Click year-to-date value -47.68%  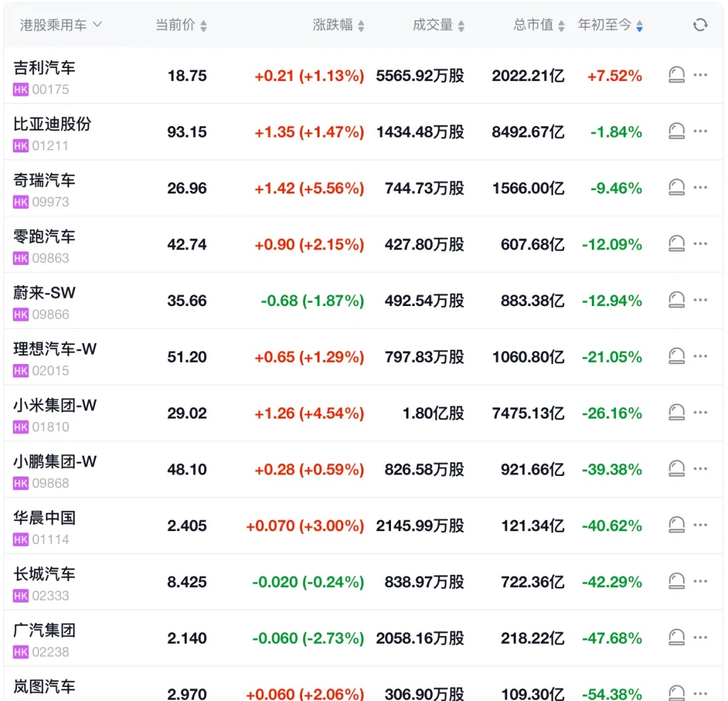(x=612, y=638)
